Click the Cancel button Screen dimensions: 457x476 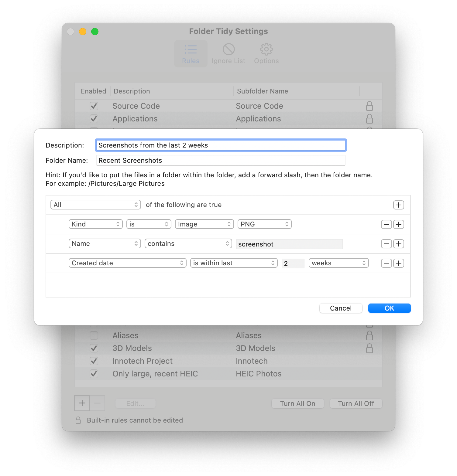point(341,308)
